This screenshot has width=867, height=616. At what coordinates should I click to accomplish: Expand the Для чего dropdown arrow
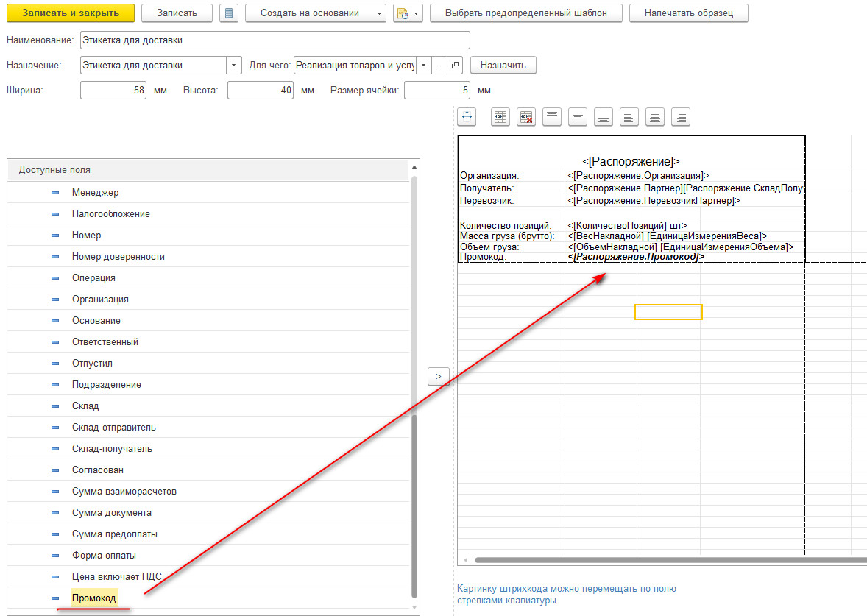423,66
